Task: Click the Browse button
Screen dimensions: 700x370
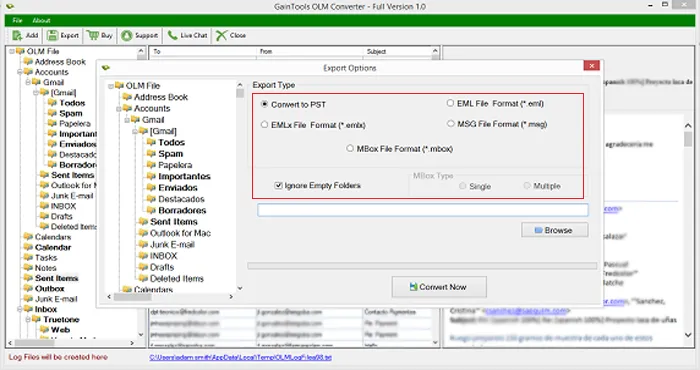Action: coord(554,230)
